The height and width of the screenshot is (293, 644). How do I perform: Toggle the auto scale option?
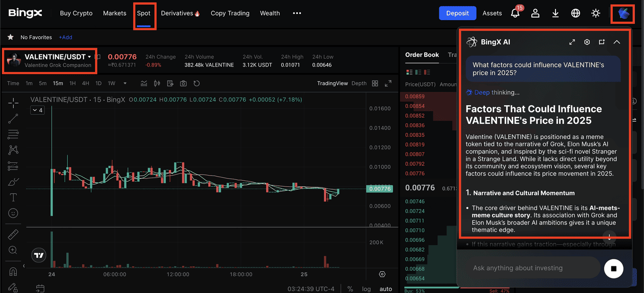point(386,289)
